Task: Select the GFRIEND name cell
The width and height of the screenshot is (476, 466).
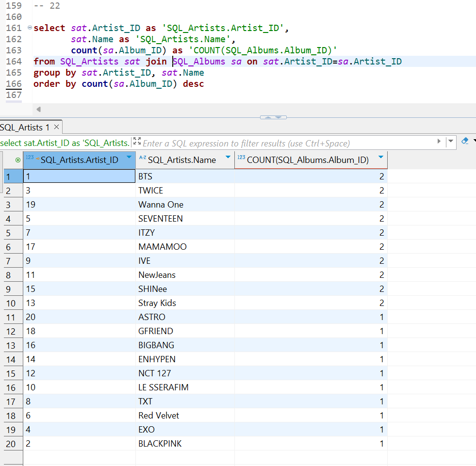Action: point(185,331)
